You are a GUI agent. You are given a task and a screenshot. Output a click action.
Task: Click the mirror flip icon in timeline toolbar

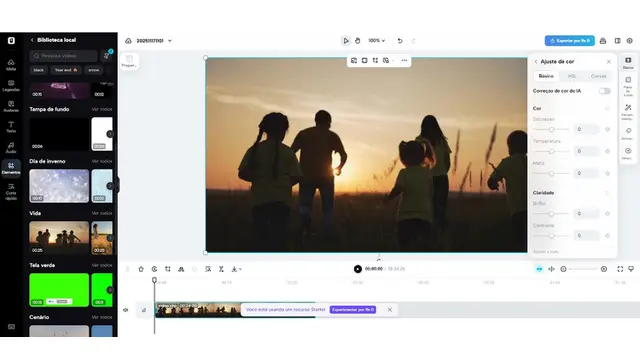[181, 269]
